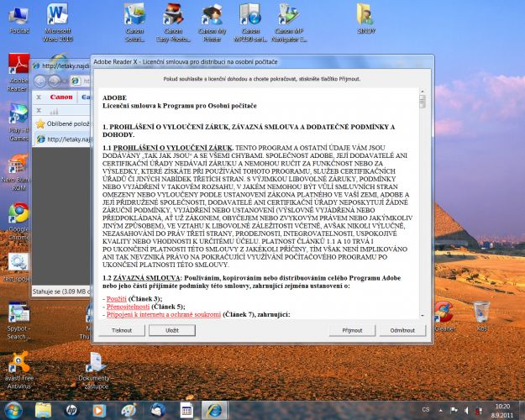Select the letaky.najdi tab in IE
This screenshot has width=525, height=420.
point(63,139)
